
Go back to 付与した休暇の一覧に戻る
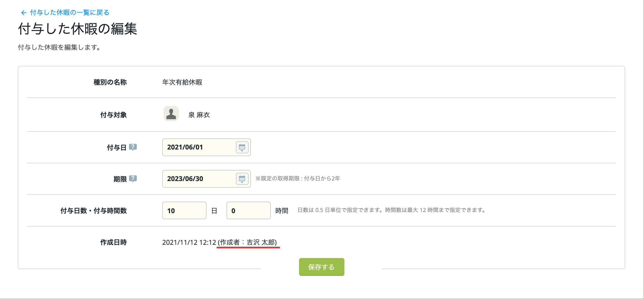69,12
